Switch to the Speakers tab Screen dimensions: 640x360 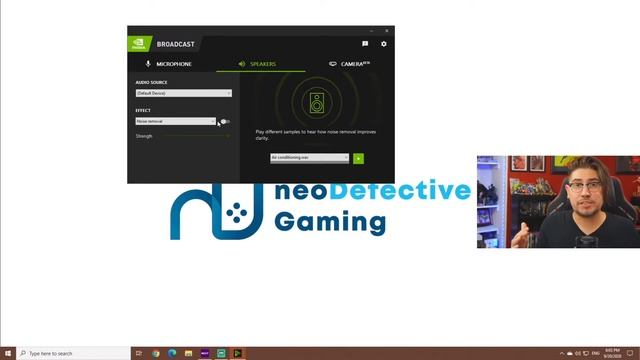click(x=258, y=64)
